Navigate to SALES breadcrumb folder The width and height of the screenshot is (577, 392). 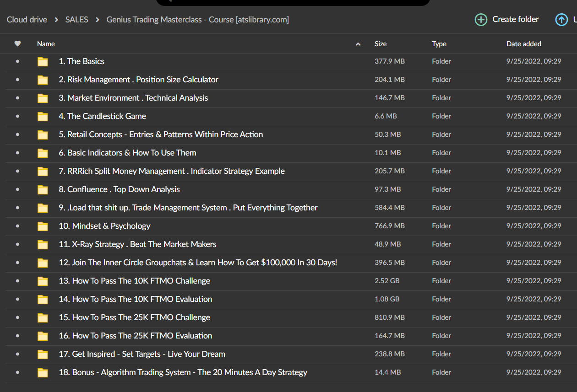pyautogui.click(x=76, y=20)
